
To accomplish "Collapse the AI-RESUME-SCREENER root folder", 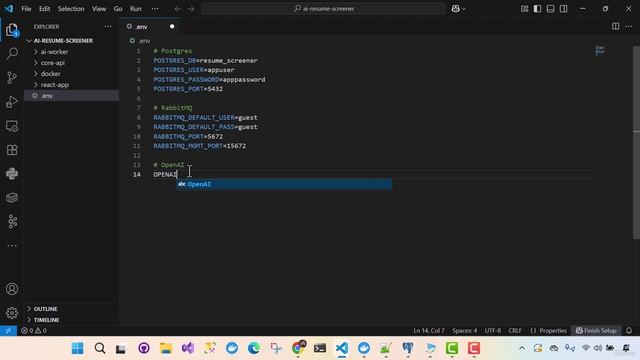I will (x=71, y=41).
